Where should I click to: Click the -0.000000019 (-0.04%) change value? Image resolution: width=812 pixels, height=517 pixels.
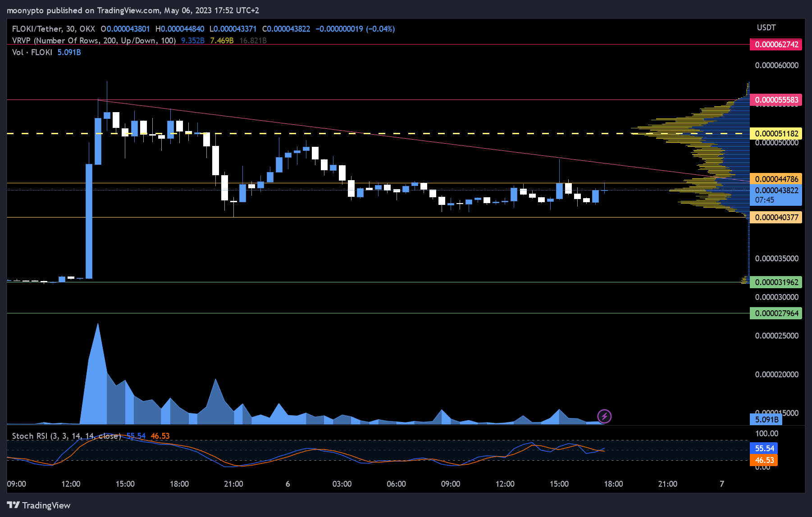355,29
